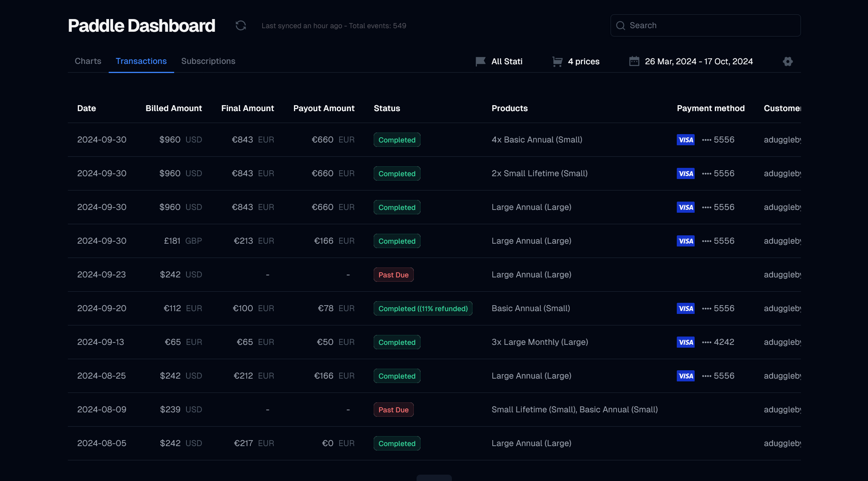Click Visa icon on 2x Small Lifetime row
The height and width of the screenshot is (481, 868).
[686, 173]
